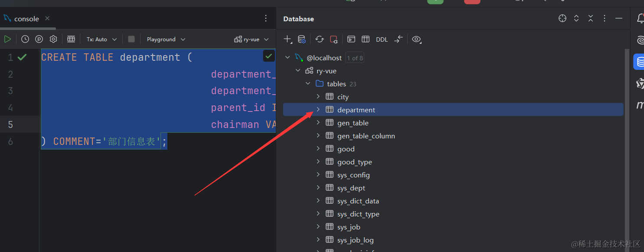Viewport: 644px width, 252px height.
Task: Click the Select Opened File target icon
Action: click(x=562, y=18)
